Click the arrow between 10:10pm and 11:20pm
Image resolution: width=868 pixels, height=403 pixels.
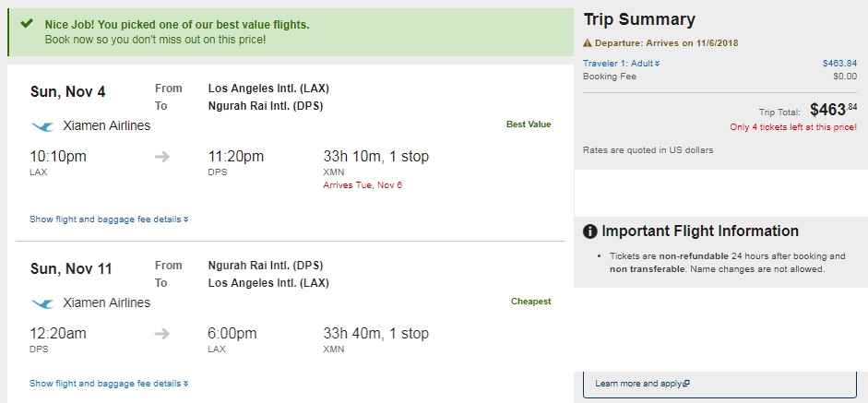coord(161,157)
